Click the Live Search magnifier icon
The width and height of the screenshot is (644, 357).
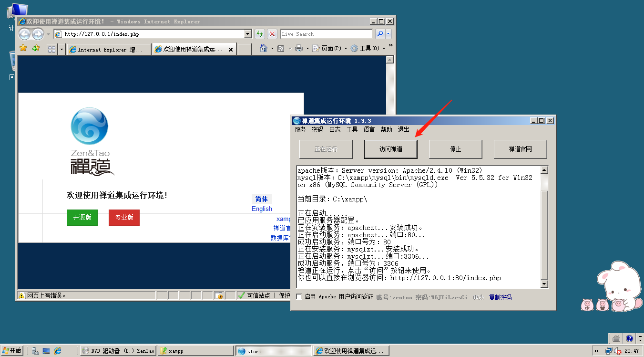coord(380,34)
